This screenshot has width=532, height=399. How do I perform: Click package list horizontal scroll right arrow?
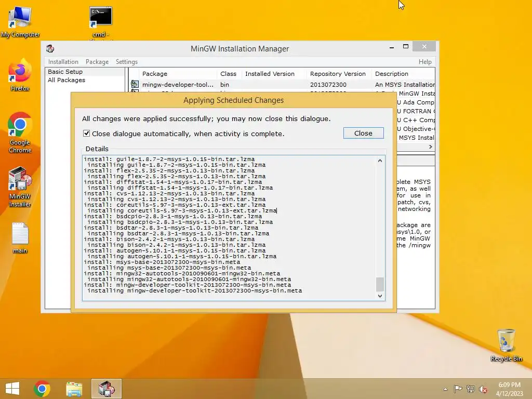(x=431, y=147)
